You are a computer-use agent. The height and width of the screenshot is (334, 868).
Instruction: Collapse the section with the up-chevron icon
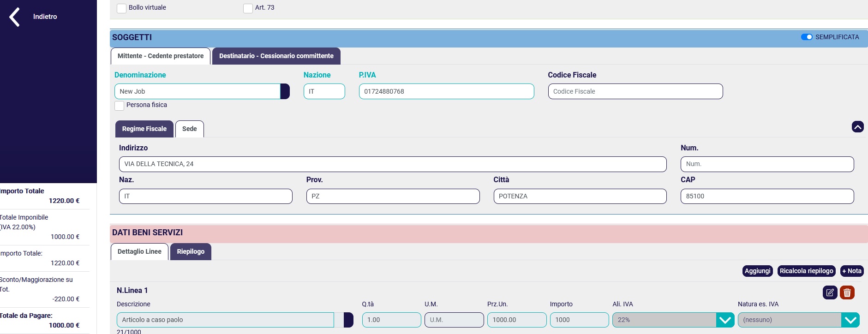(x=857, y=127)
